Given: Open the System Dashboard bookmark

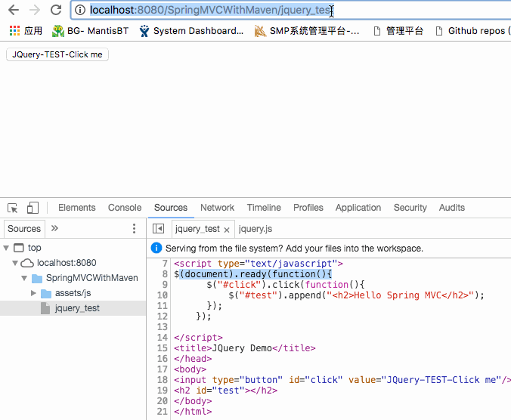Looking at the screenshot, I should pyautogui.click(x=191, y=31).
